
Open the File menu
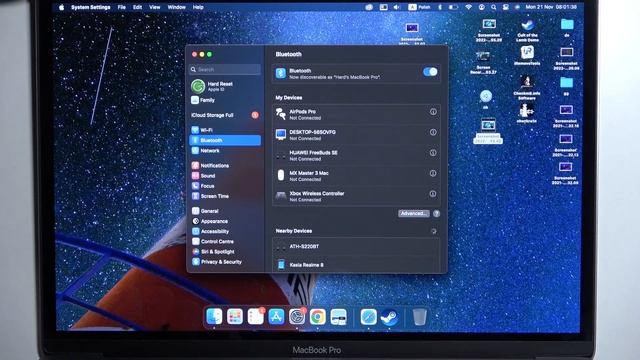122,7
